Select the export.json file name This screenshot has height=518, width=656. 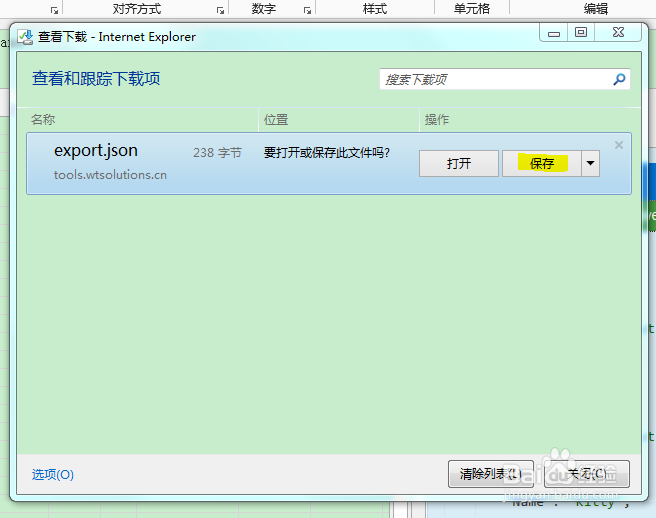point(96,150)
